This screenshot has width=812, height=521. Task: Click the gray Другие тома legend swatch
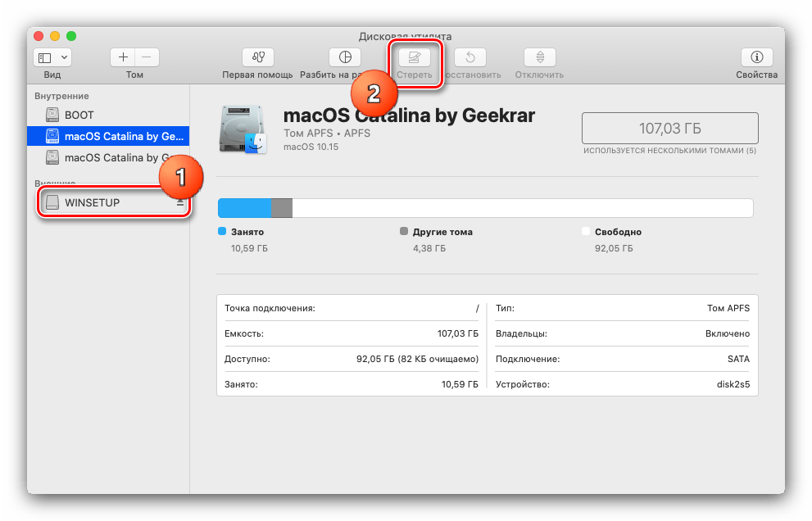404,231
